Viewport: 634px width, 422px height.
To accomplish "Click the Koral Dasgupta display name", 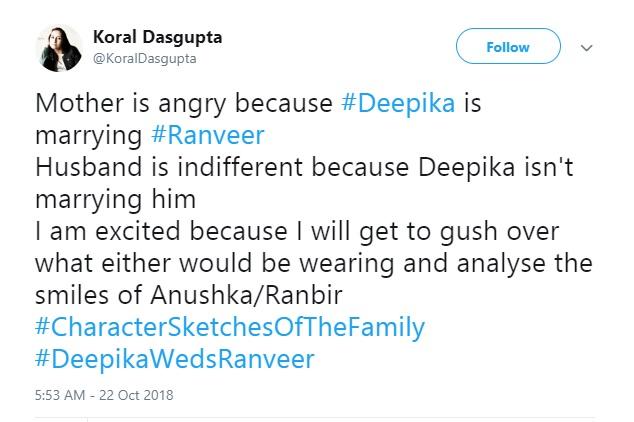I will point(157,37).
